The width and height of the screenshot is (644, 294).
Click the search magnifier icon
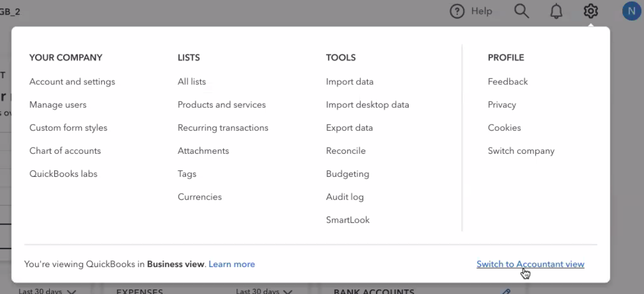(521, 11)
